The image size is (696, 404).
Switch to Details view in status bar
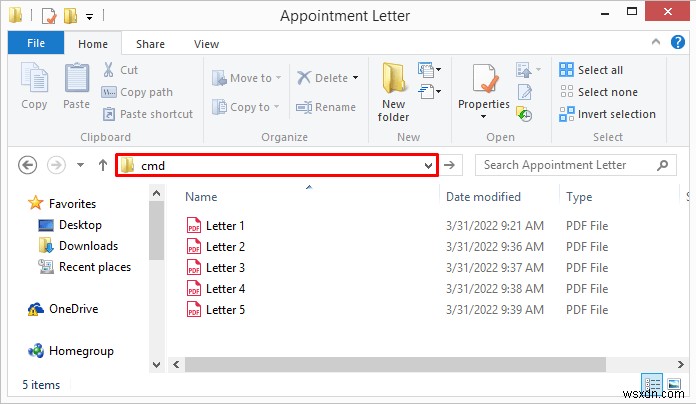[x=652, y=383]
